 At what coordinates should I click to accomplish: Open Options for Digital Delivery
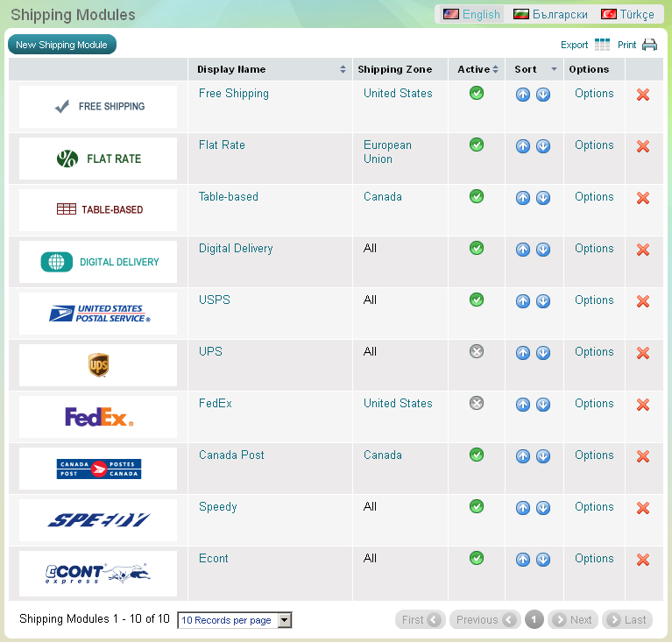(x=594, y=249)
